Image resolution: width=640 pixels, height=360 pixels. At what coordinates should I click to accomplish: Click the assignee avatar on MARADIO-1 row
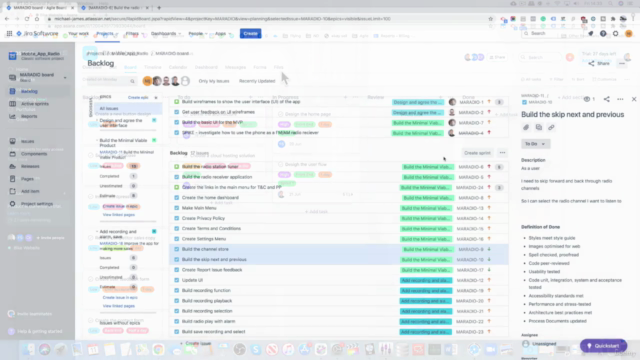(452, 102)
